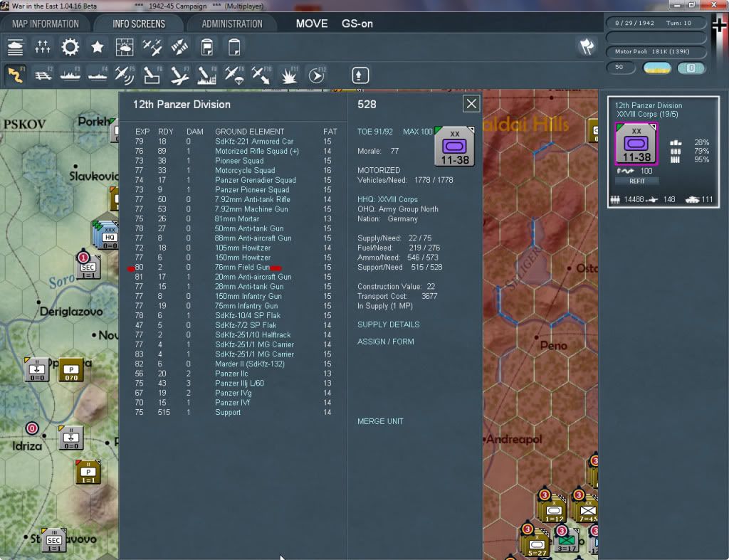Click the F12 end turn icon
The height and width of the screenshot is (560, 729).
click(x=317, y=75)
